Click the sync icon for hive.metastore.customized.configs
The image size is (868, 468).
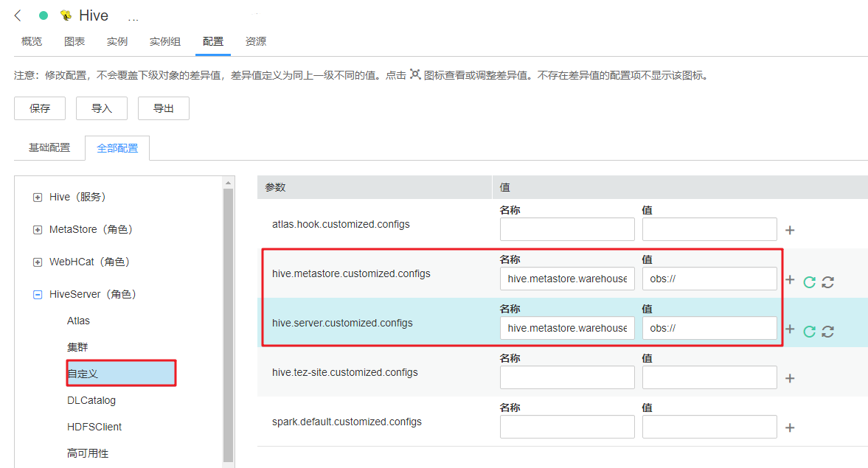pyautogui.click(x=827, y=282)
